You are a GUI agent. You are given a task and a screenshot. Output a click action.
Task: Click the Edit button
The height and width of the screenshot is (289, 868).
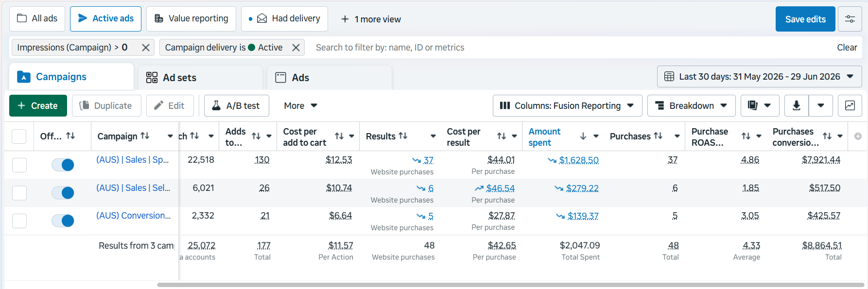point(170,105)
